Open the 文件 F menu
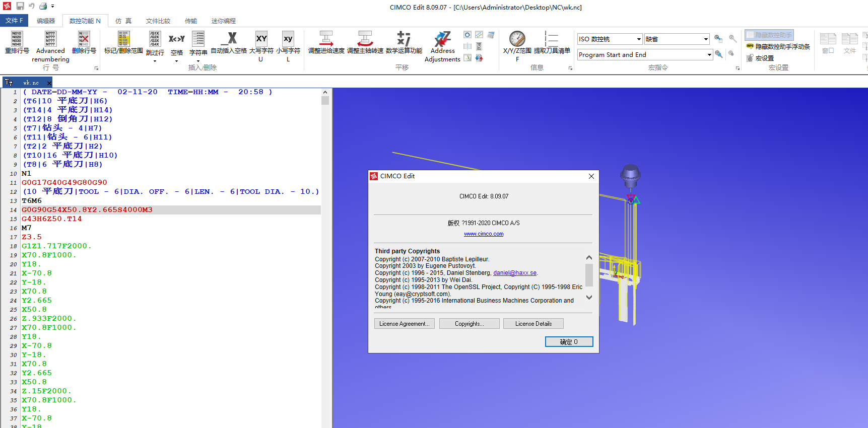The width and height of the screenshot is (868, 428). click(x=14, y=21)
